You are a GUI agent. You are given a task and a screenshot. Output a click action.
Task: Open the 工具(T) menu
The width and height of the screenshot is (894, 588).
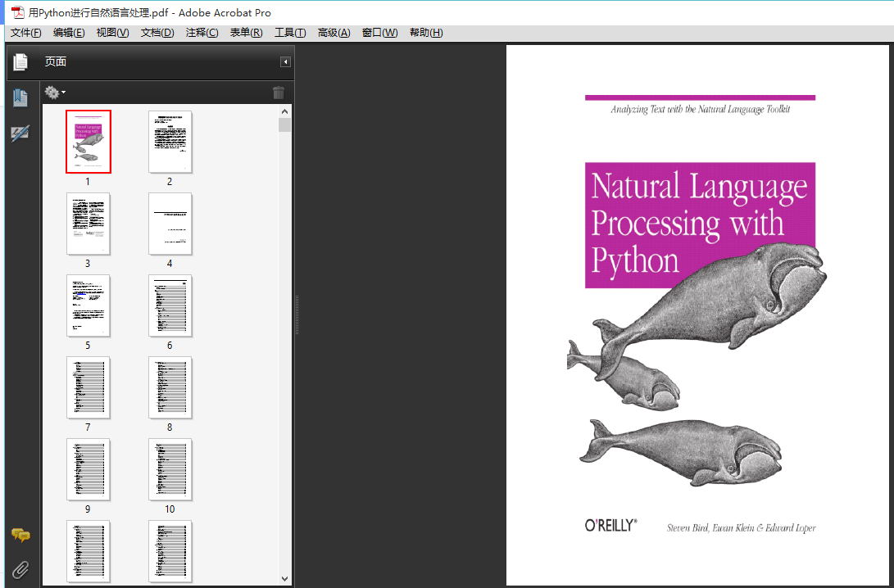click(x=290, y=33)
